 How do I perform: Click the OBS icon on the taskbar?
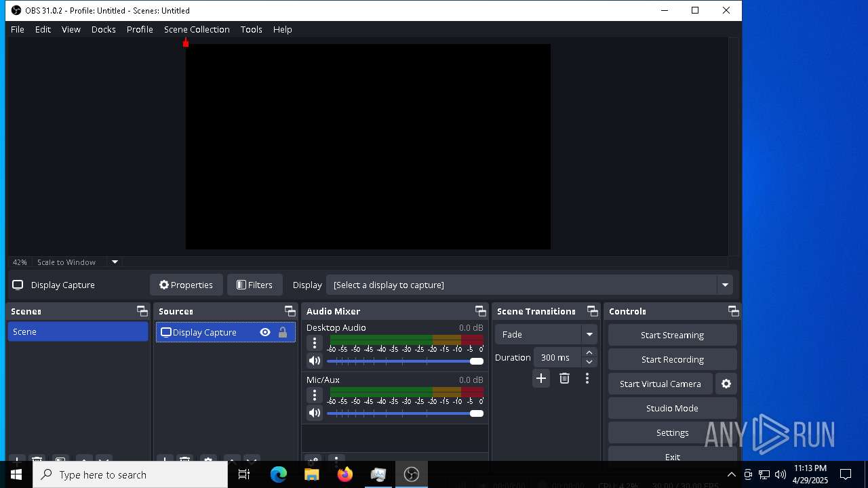[x=411, y=474]
